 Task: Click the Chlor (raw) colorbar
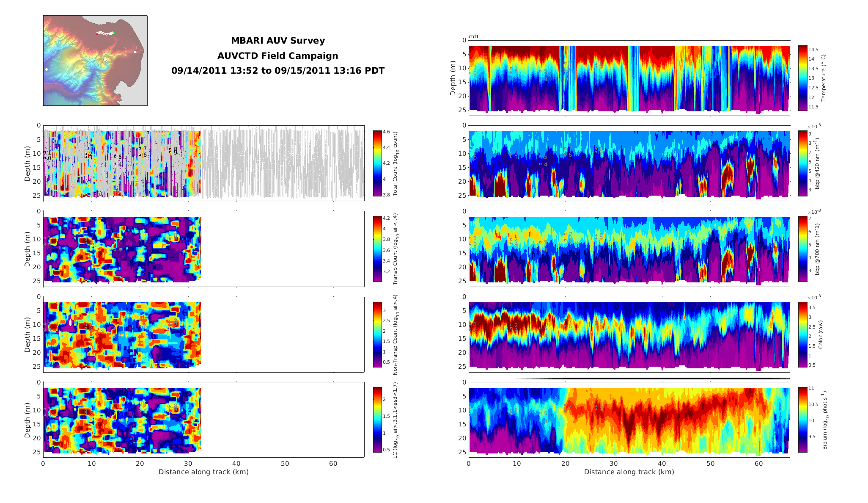click(x=802, y=334)
